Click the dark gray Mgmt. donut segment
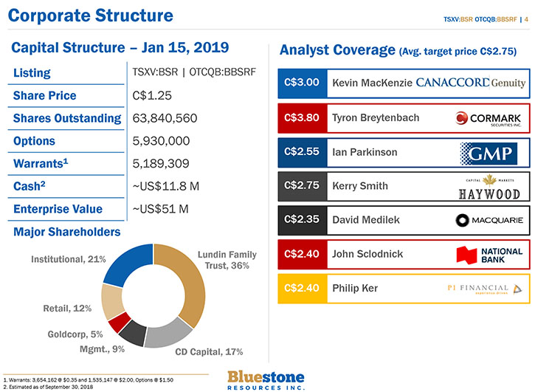 [x=133, y=333]
